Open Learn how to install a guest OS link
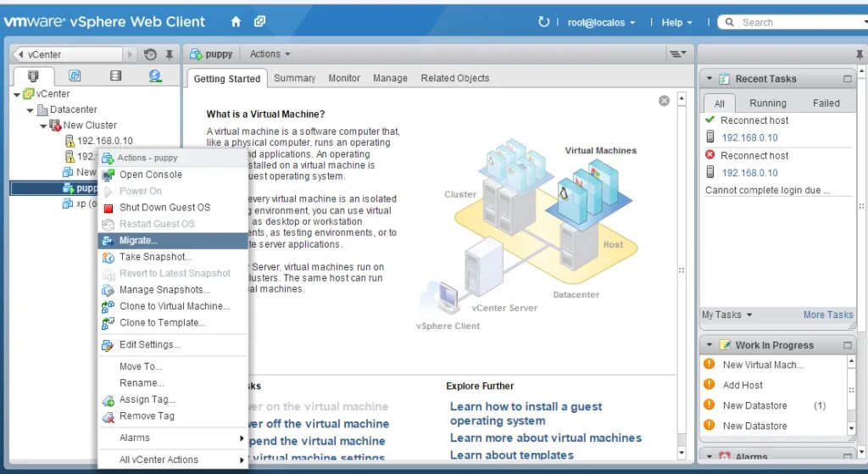Image resolution: width=868 pixels, height=474 pixels. [x=526, y=414]
